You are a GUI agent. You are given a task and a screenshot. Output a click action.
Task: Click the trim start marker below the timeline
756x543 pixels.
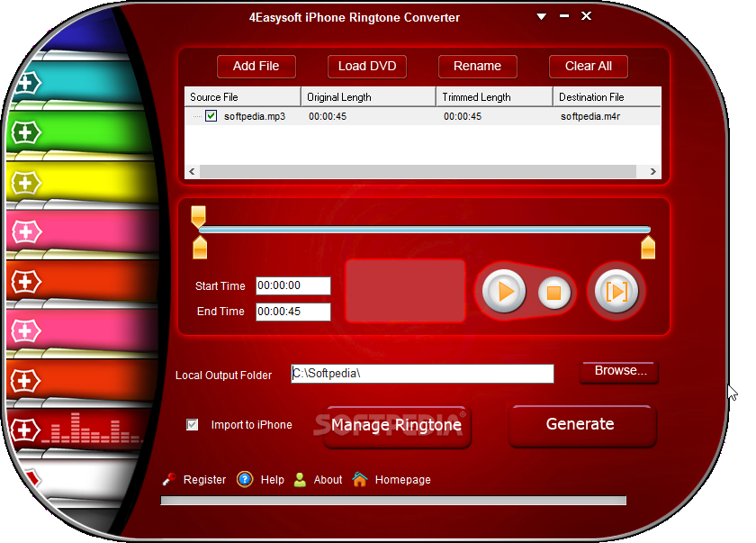[x=200, y=248]
